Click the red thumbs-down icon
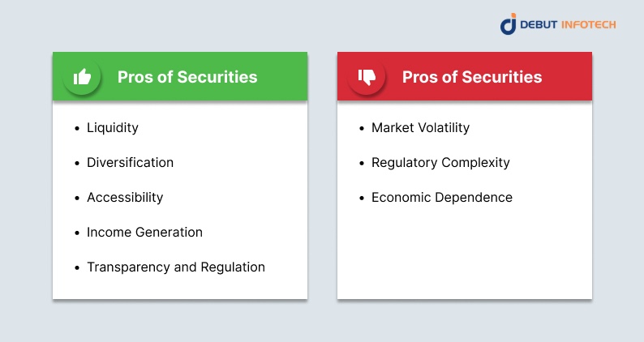644x342 pixels. click(367, 77)
